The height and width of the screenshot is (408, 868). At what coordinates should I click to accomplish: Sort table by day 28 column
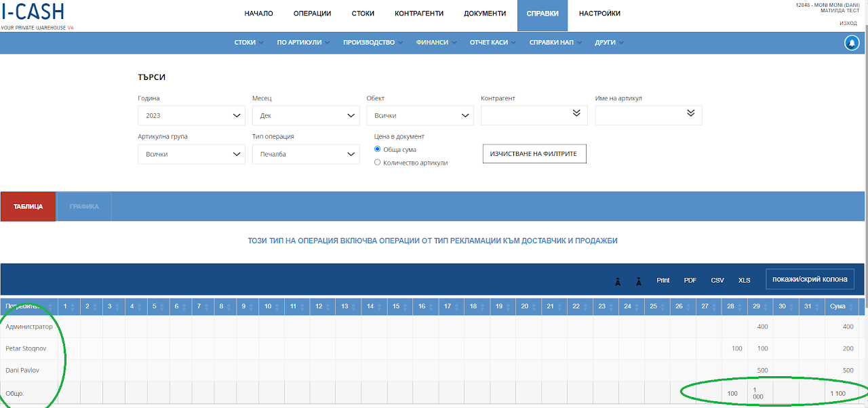(734, 306)
